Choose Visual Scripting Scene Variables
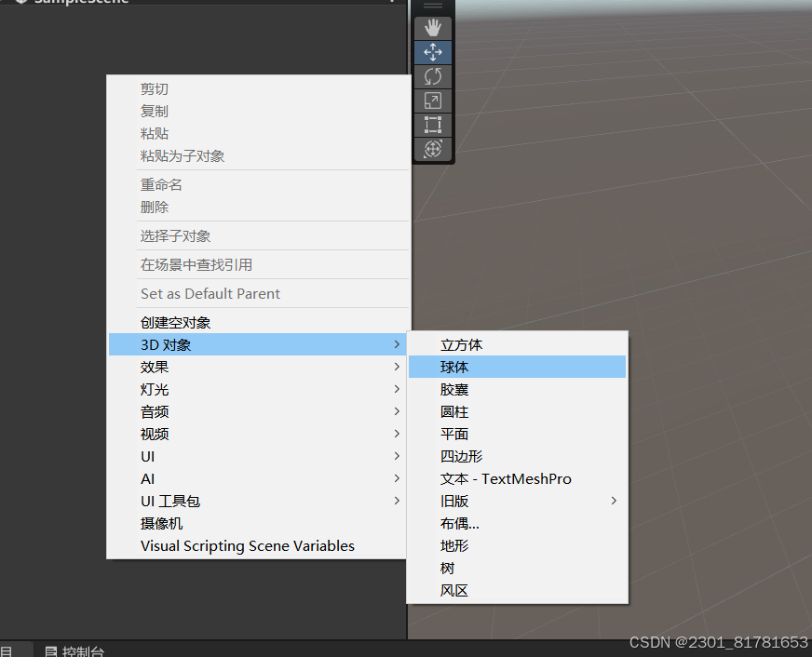Screen dimensions: 812x657 [259, 545]
